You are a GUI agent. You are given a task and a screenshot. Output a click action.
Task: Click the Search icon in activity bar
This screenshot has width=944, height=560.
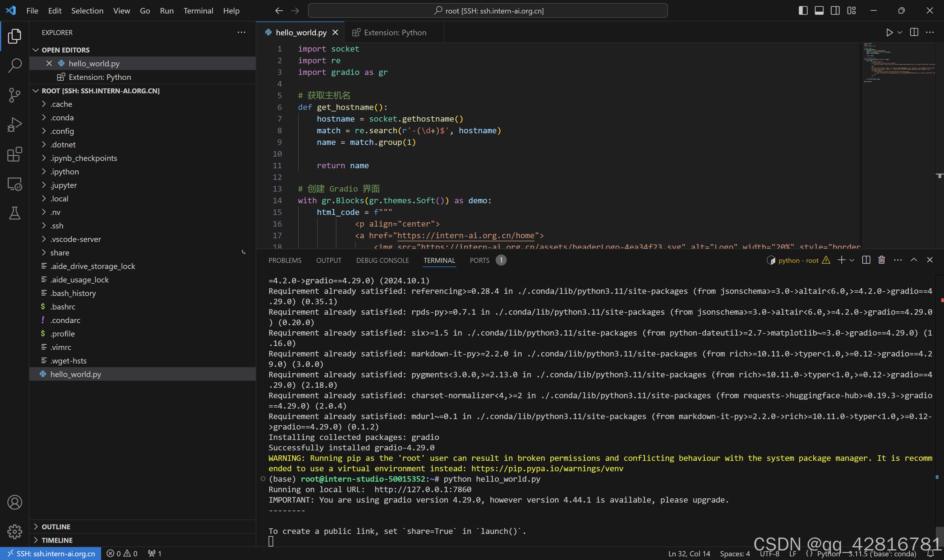pos(14,65)
